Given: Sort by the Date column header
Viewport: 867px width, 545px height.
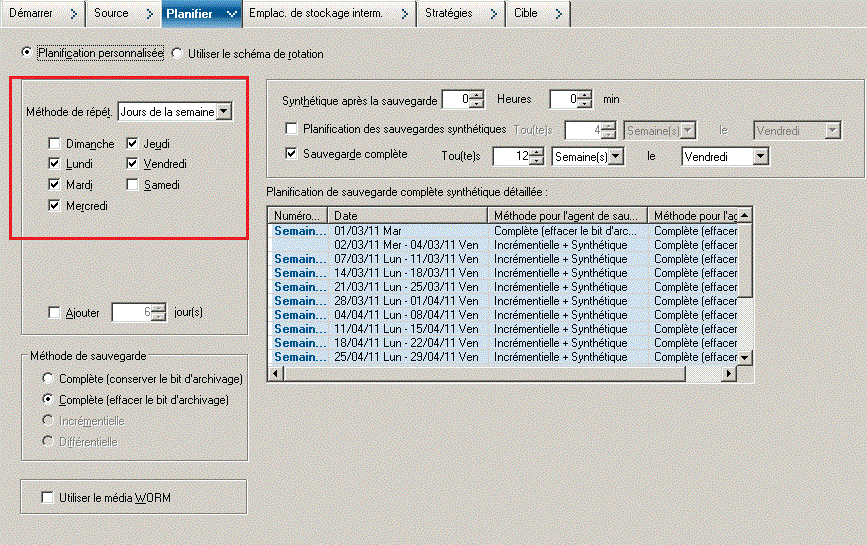Looking at the screenshot, I should (406, 215).
